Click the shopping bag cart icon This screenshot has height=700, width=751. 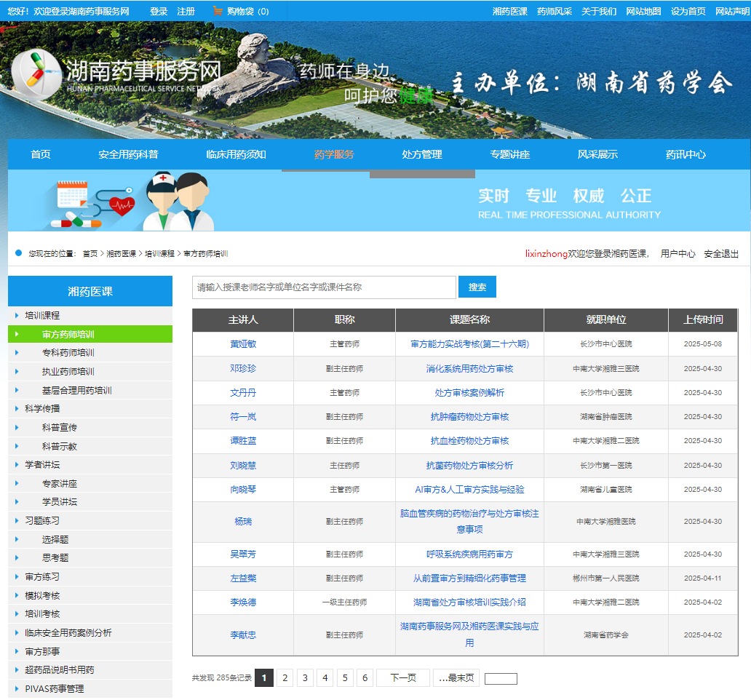point(218,11)
